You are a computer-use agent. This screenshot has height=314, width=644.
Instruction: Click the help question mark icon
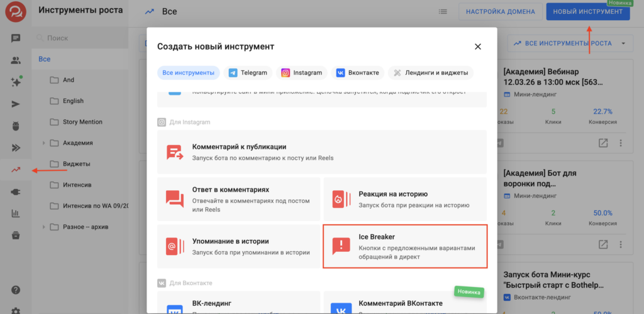tap(16, 290)
